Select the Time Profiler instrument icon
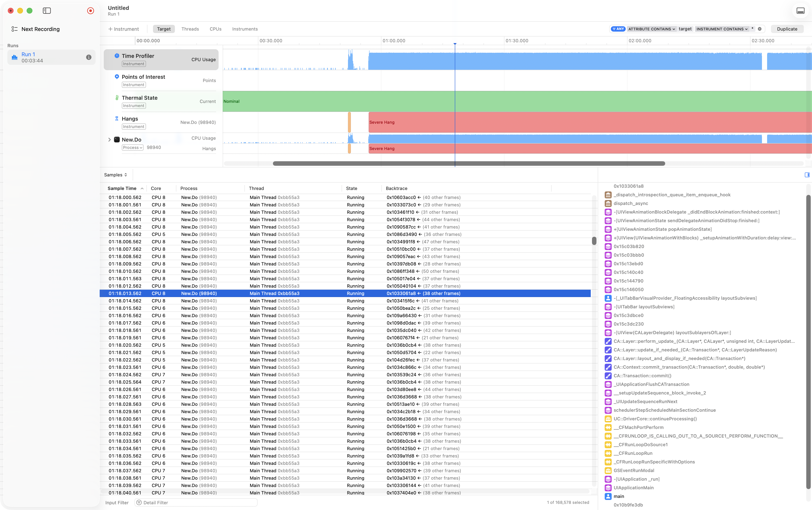The width and height of the screenshot is (812, 510). (117, 56)
